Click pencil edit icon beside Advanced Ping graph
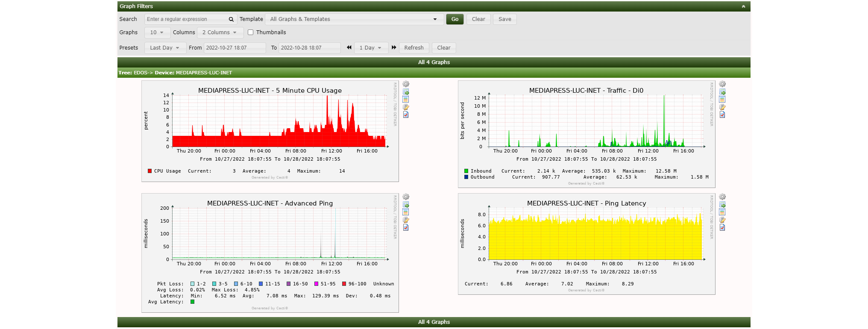The image size is (868, 329). click(406, 220)
